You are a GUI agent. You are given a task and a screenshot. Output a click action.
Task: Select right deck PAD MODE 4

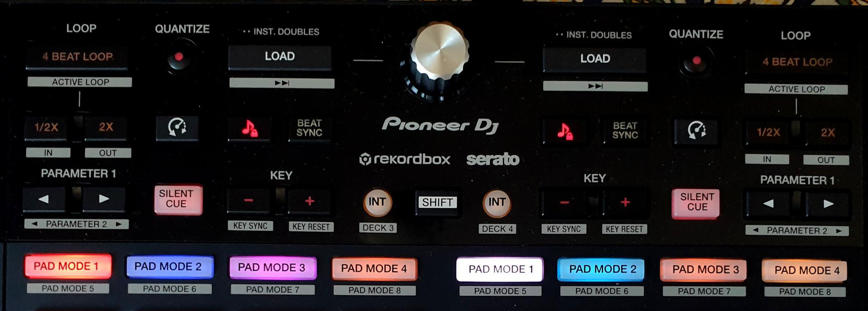point(804,271)
